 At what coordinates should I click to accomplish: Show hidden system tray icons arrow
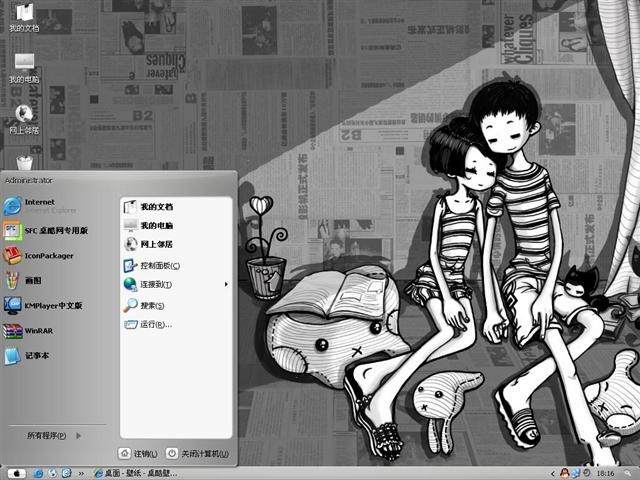pyautogui.click(x=553, y=473)
